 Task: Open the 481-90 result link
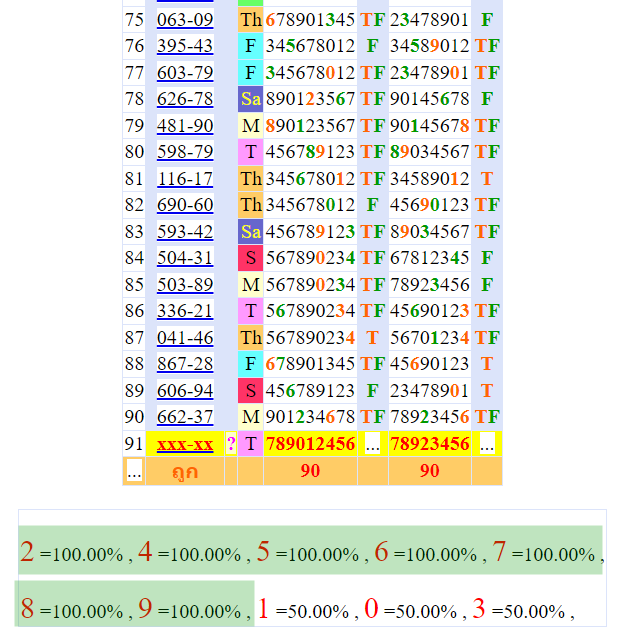point(185,126)
